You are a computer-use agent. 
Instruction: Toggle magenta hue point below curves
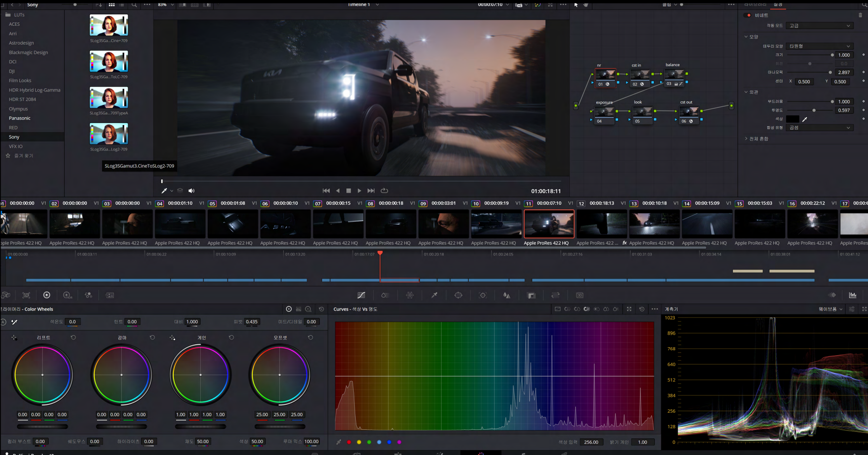click(x=399, y=442)
